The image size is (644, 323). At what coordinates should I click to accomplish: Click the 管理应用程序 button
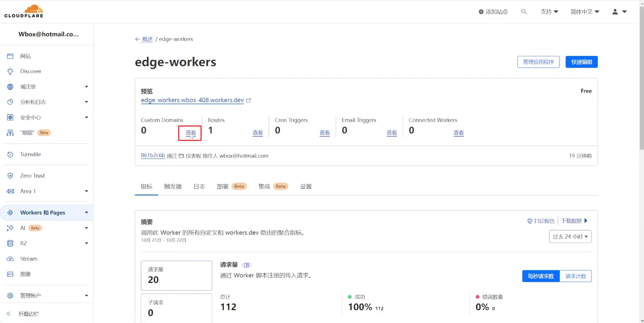538,62
